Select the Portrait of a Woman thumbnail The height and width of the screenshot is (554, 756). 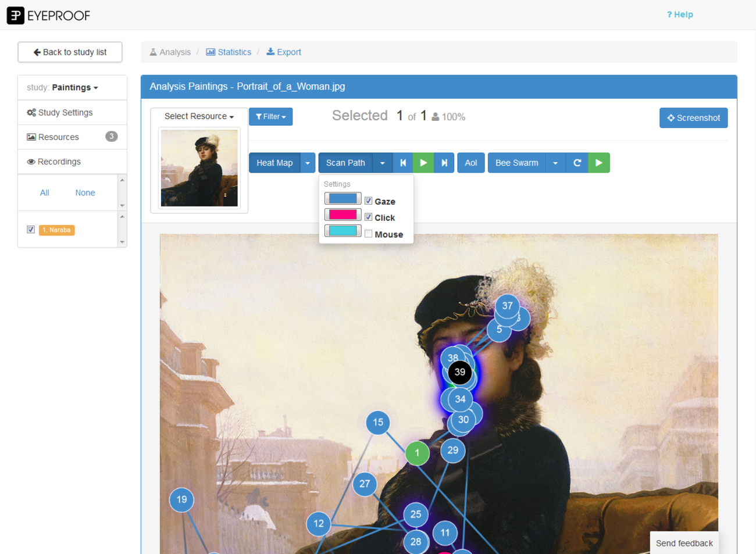coord(199,168)
